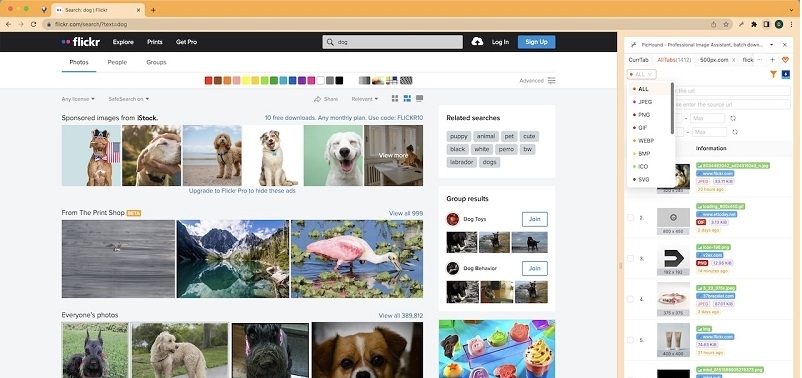The height and width of the screenshot is (378, 802).
Task: Switch to square grid view layout
Action: pos(395,99)
